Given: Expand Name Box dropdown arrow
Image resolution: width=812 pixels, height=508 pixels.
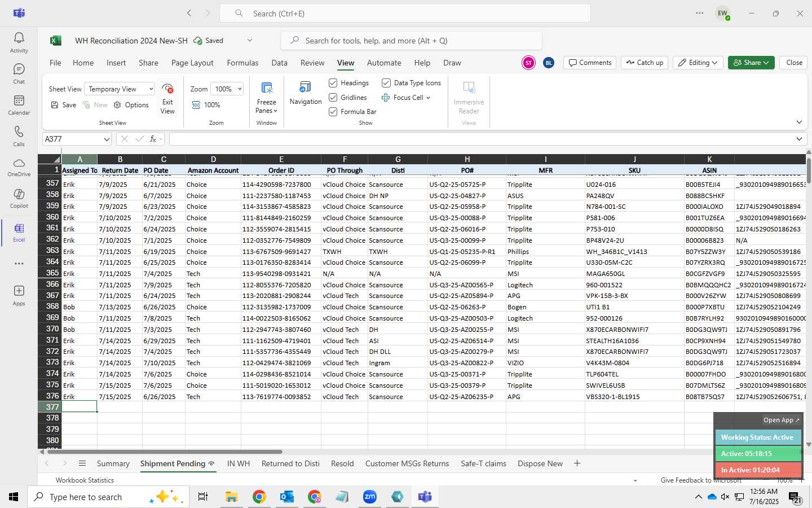Looking at the screenshot, I should pos(106,139).
